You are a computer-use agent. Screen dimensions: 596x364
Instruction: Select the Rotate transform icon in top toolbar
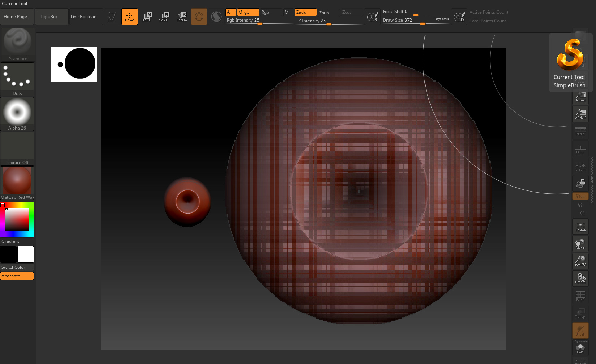181,17
